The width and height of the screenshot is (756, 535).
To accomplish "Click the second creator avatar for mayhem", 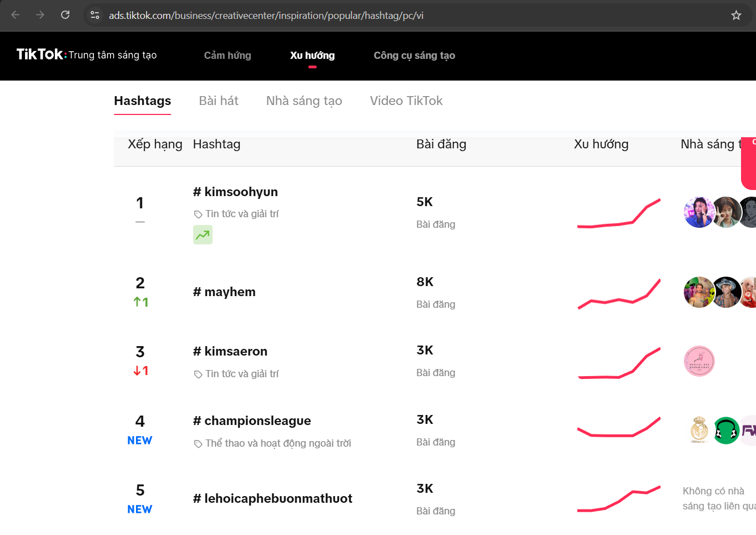I will 726,292.
